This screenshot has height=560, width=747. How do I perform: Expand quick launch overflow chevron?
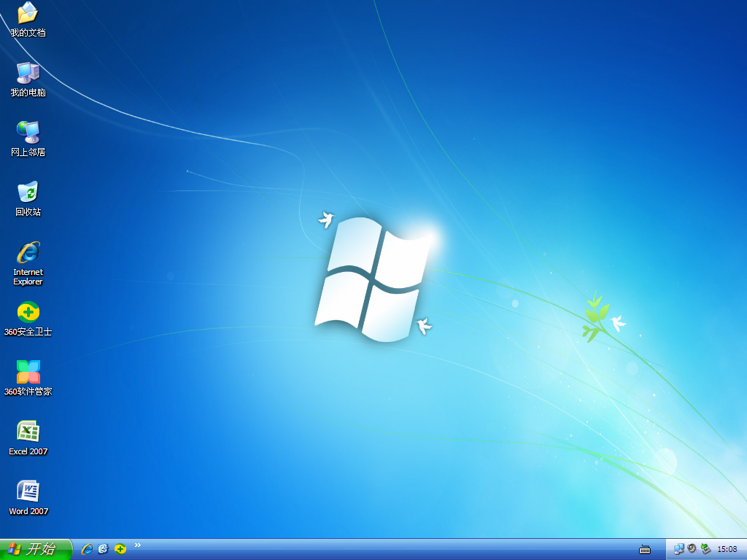138,545
